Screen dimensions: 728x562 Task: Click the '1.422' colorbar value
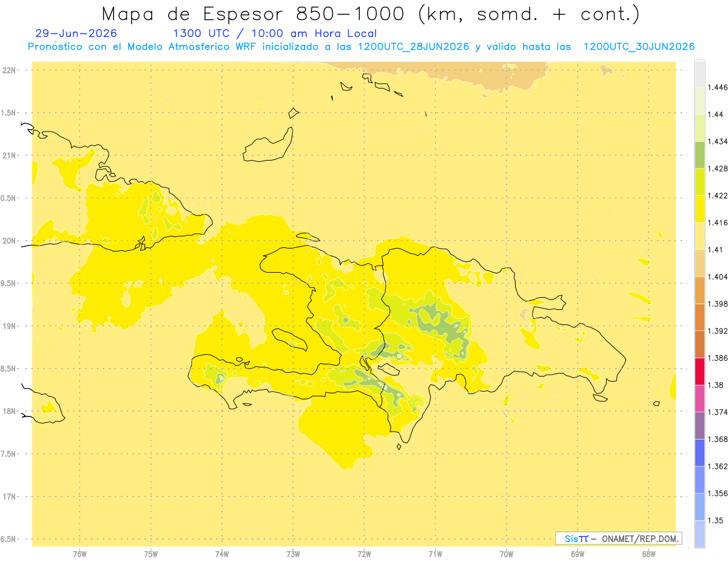pos(718,195)
